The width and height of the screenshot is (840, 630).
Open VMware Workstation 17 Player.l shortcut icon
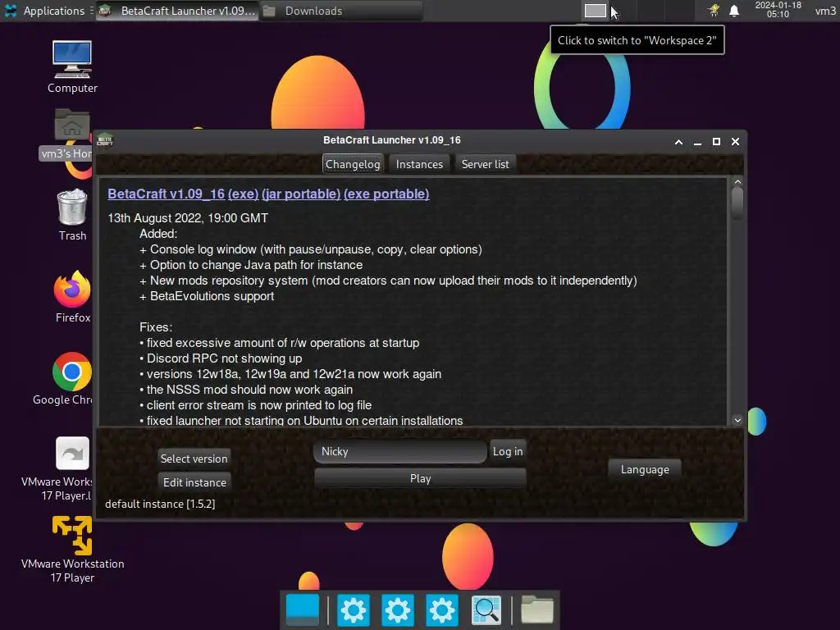(x=72, y=453)
